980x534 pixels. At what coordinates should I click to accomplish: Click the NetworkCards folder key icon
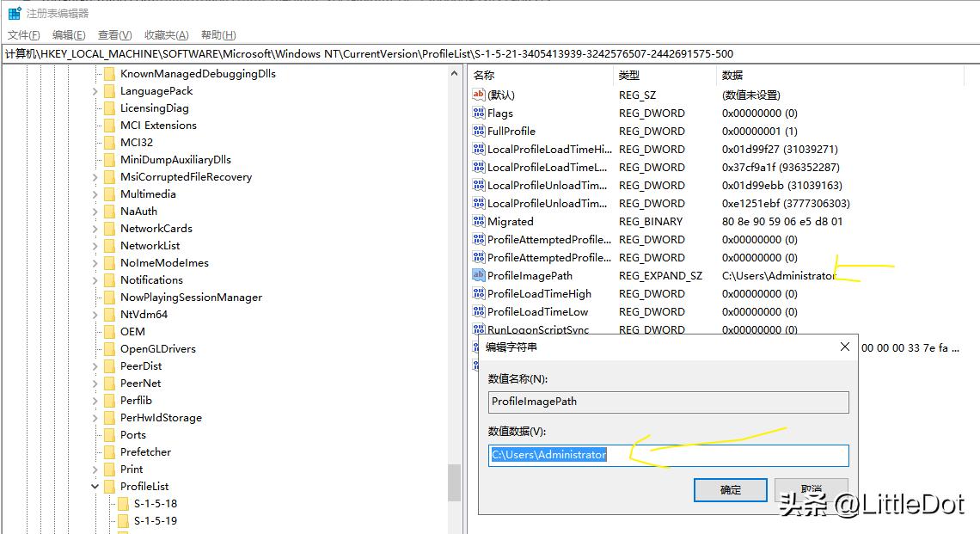110,228
